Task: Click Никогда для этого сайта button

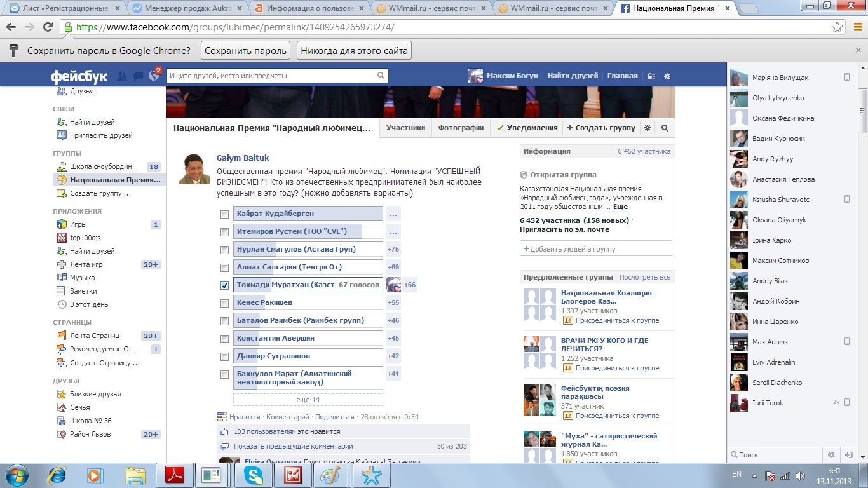Action: (x=354, y=51)
